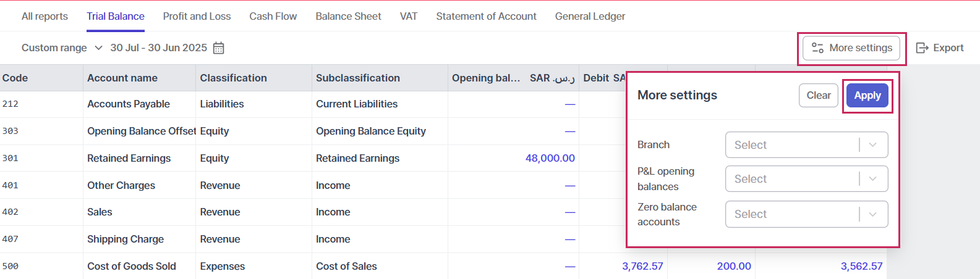Click the calendar icon beside date range

coord(218,48)
